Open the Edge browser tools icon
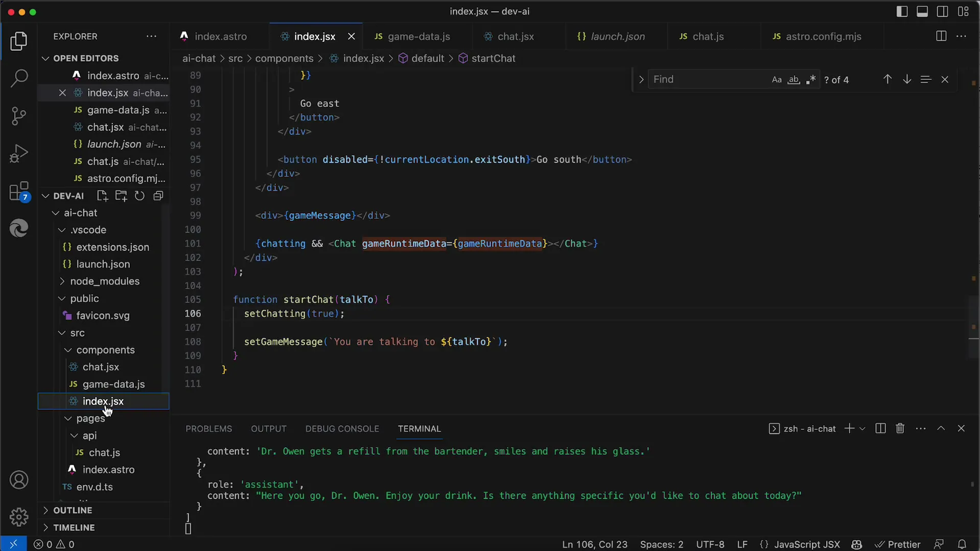 tap(19, 228)
